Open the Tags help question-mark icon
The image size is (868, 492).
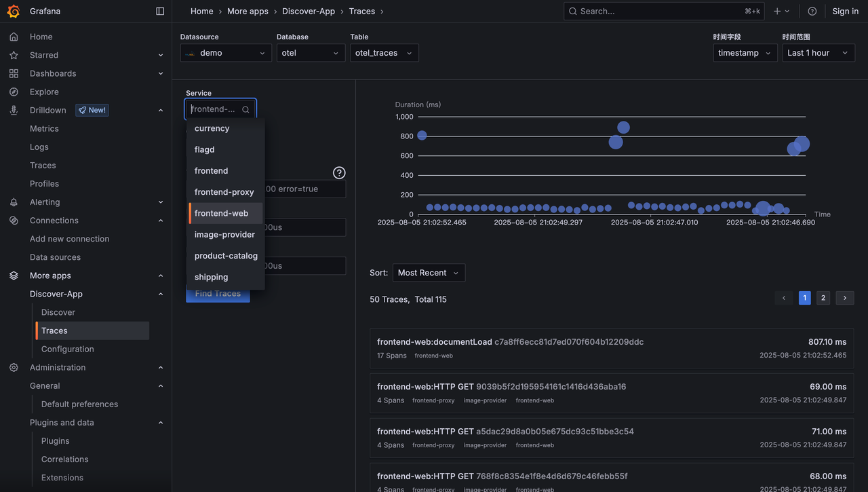click(339, 173)
